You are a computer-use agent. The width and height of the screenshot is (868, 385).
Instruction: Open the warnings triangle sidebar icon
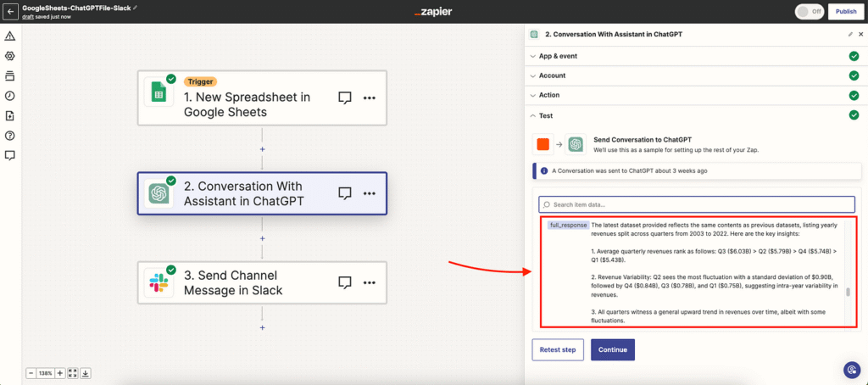[10, 36]
